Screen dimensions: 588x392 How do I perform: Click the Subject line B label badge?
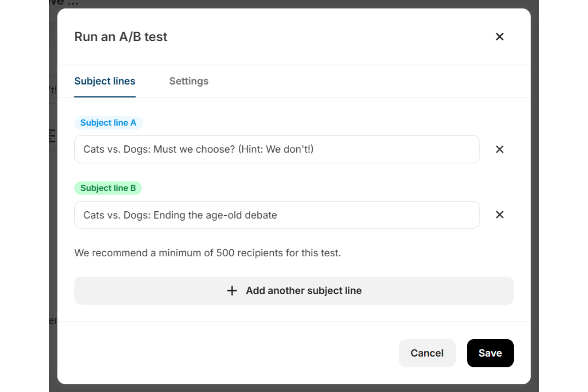click(x=108, y=188)
